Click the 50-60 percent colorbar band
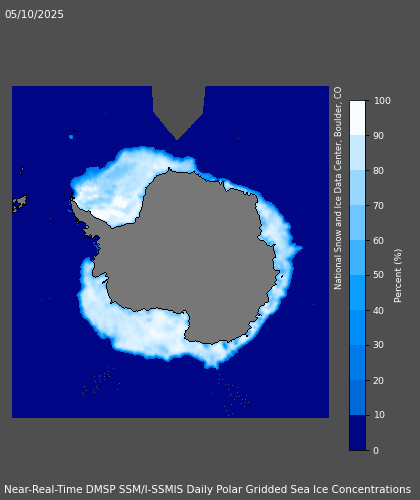Screen dimensions: 420x500 click(x=357, y=257)
